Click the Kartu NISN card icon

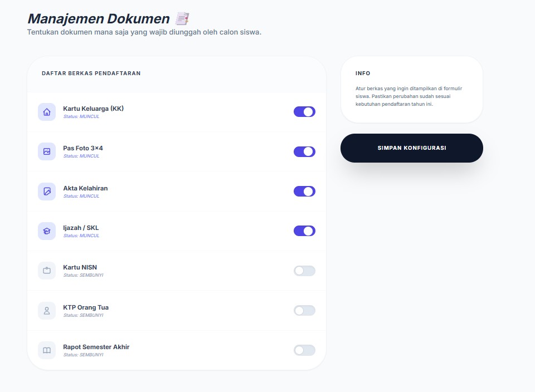(x=47, y=271)
